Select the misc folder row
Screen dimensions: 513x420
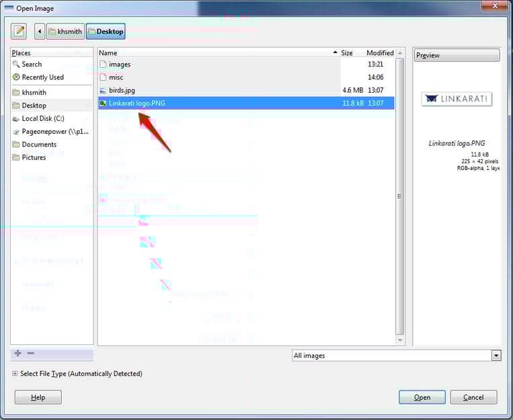(246, 77)
